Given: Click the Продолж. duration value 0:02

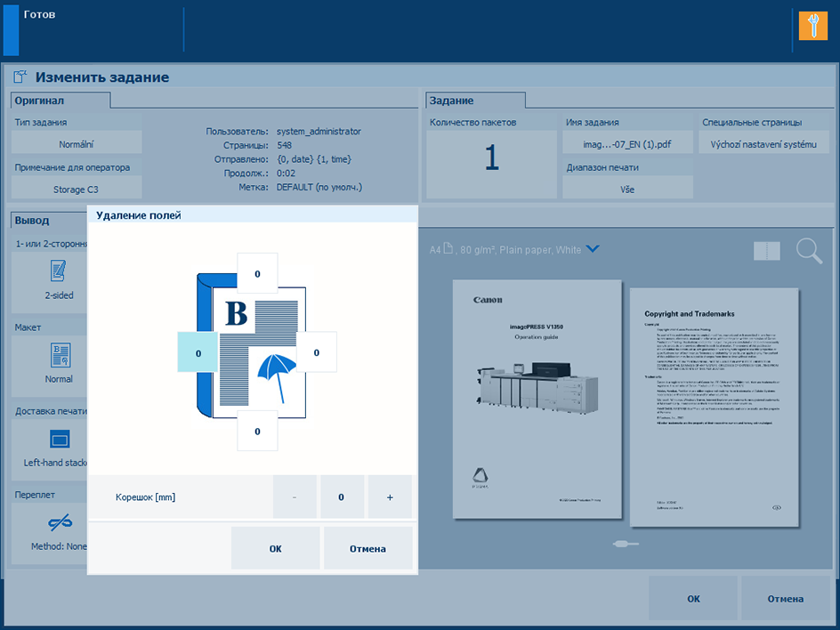Looking at the screenshot, I should point(286,173).
